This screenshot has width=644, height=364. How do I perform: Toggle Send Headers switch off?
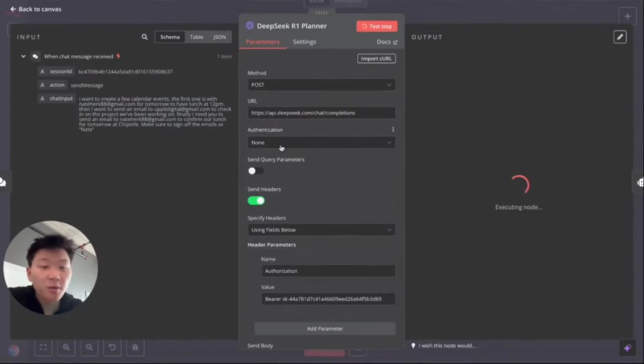tap(256, 200)
